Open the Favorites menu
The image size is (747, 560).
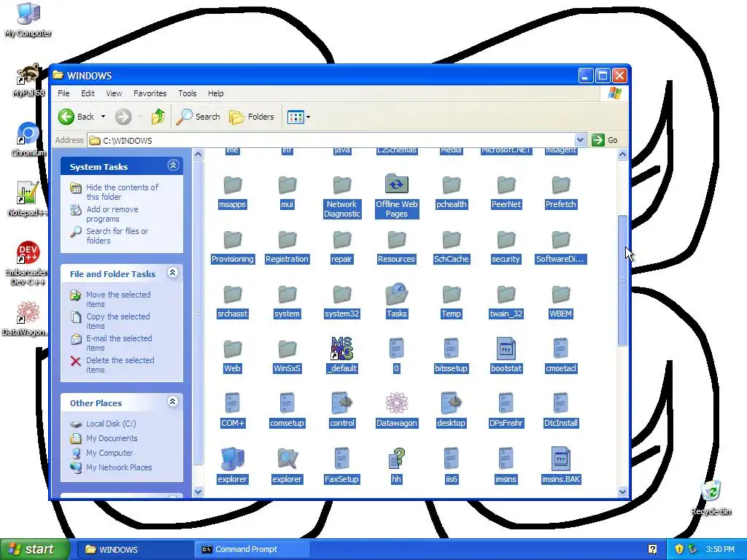[150, 93]
